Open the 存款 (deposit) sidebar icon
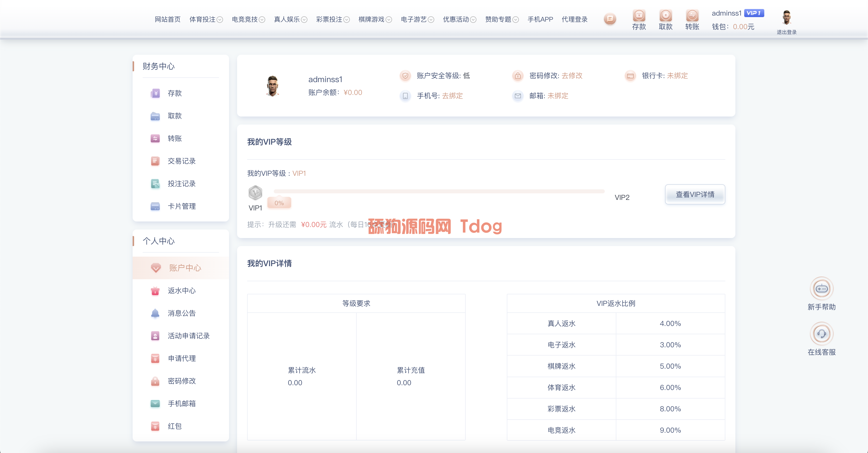The image size is (868, 453). tap(155, 93)
